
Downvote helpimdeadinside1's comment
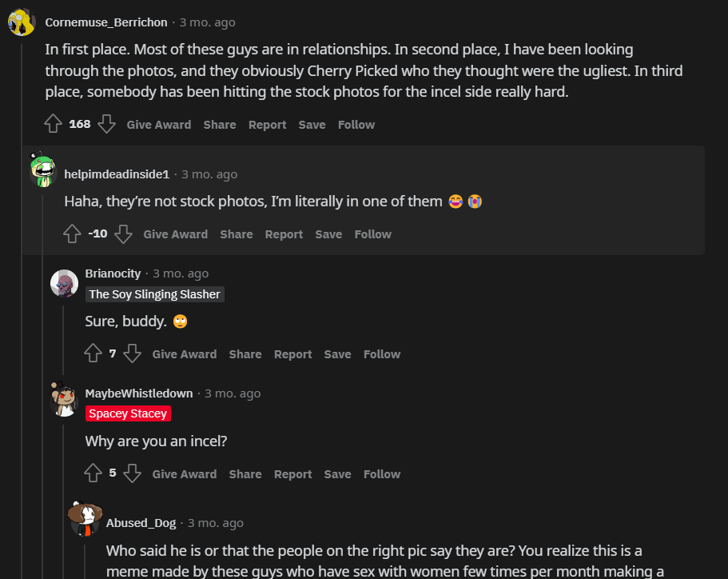(x=124, y=234)
